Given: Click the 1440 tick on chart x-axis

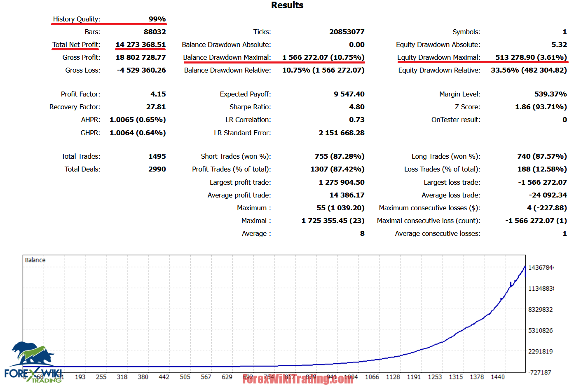Looking at the screenshot, I should (497, 377).
